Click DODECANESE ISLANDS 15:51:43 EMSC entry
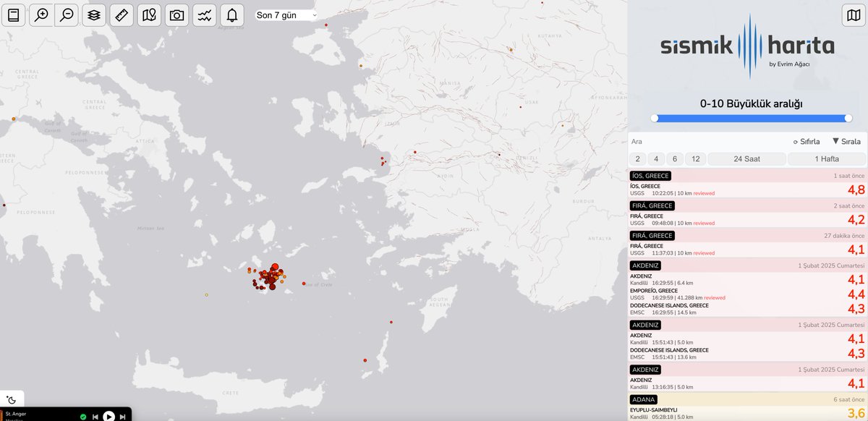868x421 pixels. pyautogui.click(x=748, y=354)
